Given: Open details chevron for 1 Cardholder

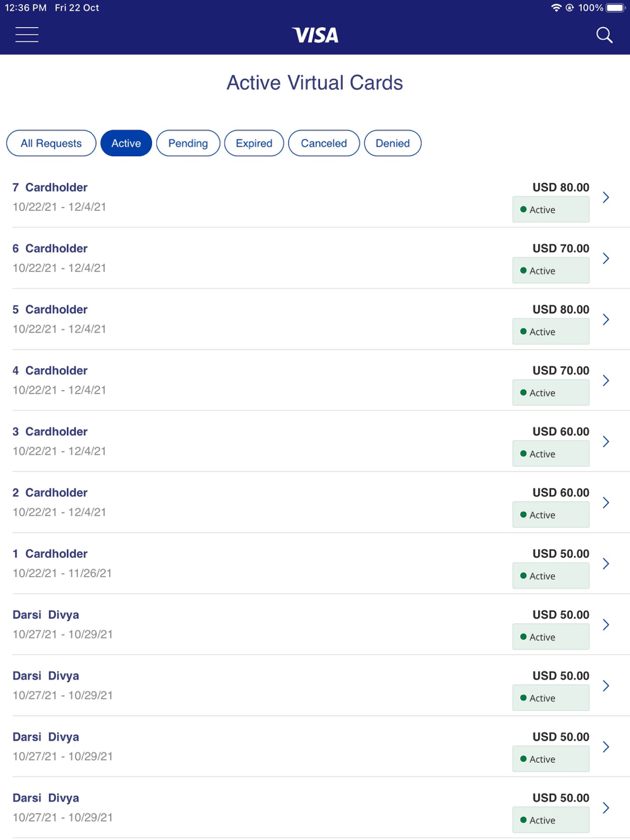Looking at the screenshot, I should coord(605,564).
